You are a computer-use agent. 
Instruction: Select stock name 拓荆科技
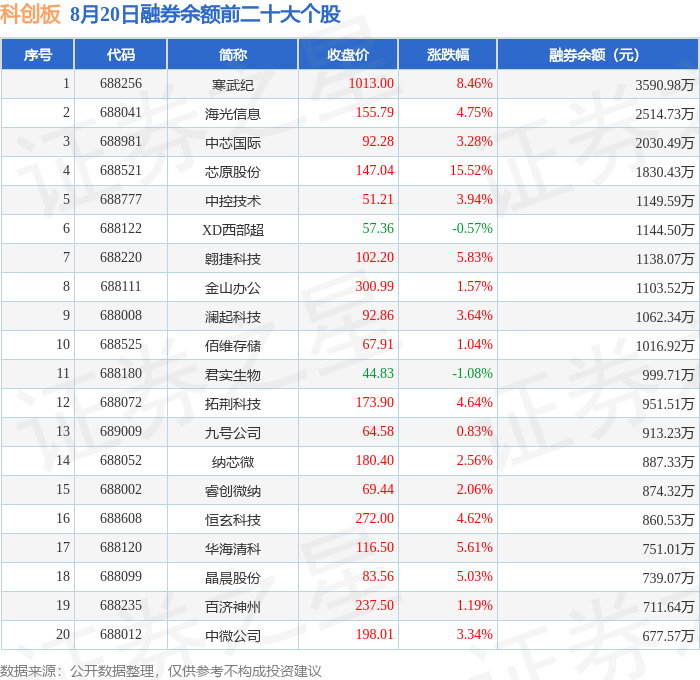pos(233,404)
